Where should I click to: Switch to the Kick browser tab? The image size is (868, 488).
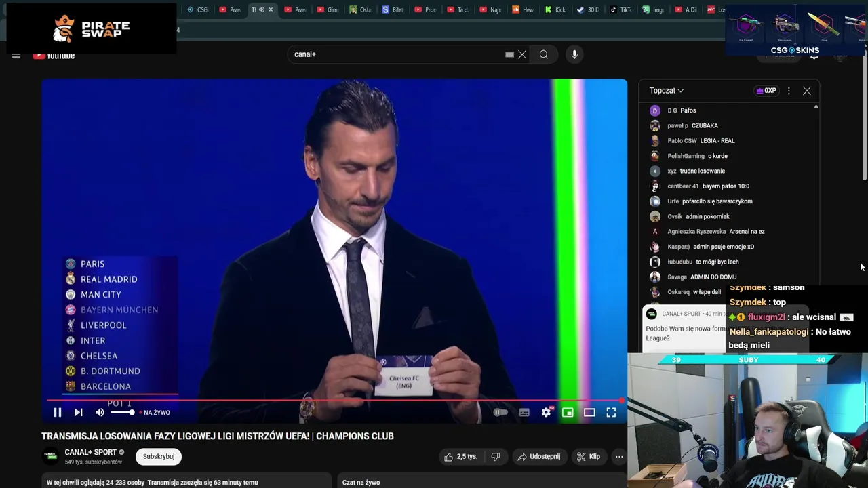click(555, 9)
